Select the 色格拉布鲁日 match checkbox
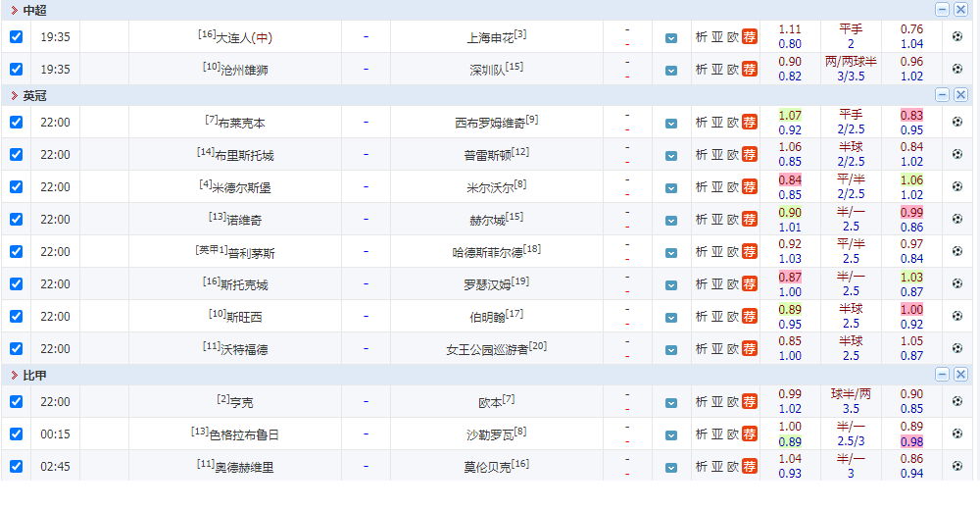Screen dimensions: 980x510 [x=17, y=434]
